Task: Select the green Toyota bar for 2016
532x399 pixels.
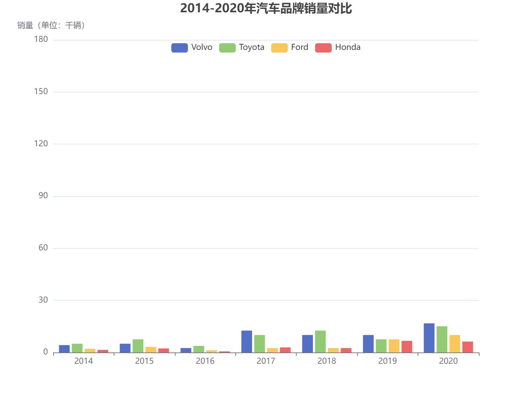Action: [199, 349]
